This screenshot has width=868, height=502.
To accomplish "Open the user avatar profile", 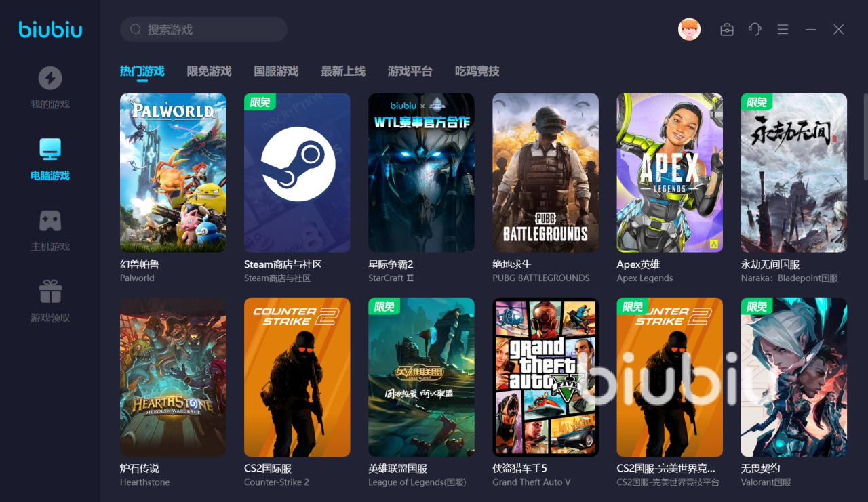I will click(689, 29).
